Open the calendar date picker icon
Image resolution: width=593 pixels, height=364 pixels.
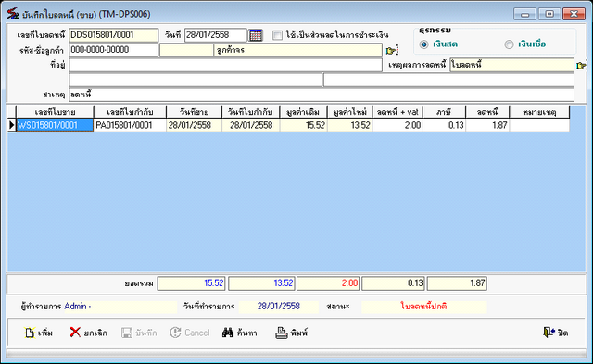click(x=256, y=35)
